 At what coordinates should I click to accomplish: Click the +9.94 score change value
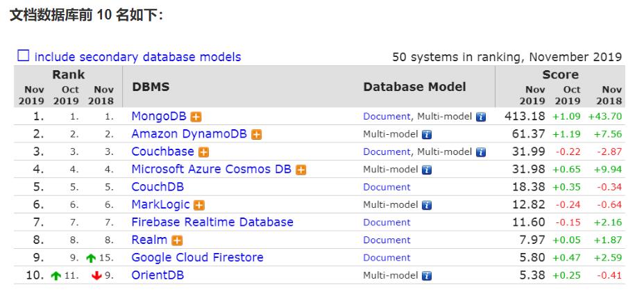608,170
